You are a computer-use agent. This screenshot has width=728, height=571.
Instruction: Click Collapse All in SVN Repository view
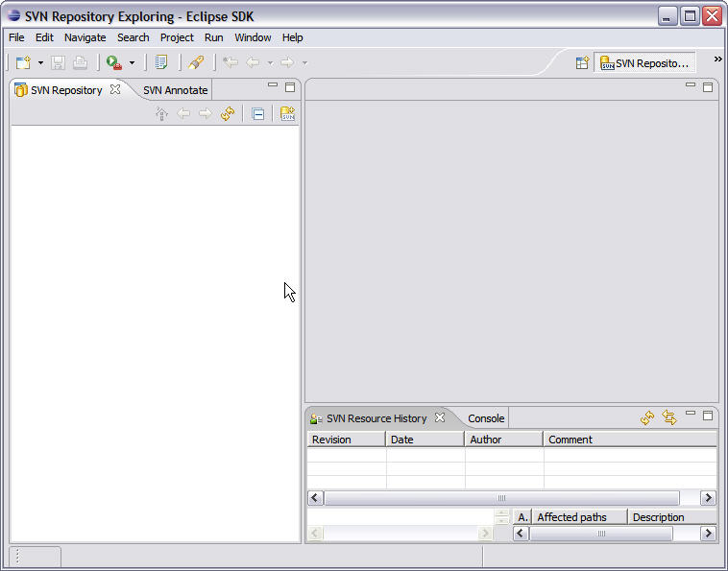257,113
